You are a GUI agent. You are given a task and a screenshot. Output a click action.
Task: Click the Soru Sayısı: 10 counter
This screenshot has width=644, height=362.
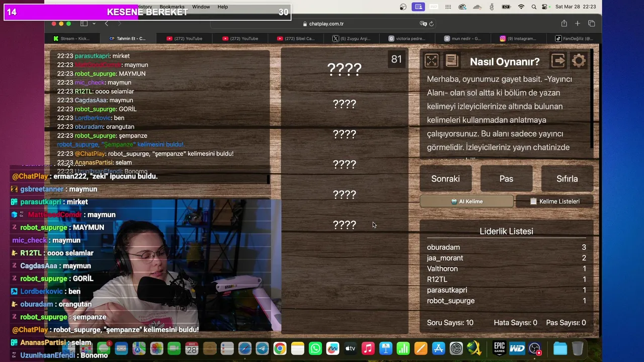point(450,323)
